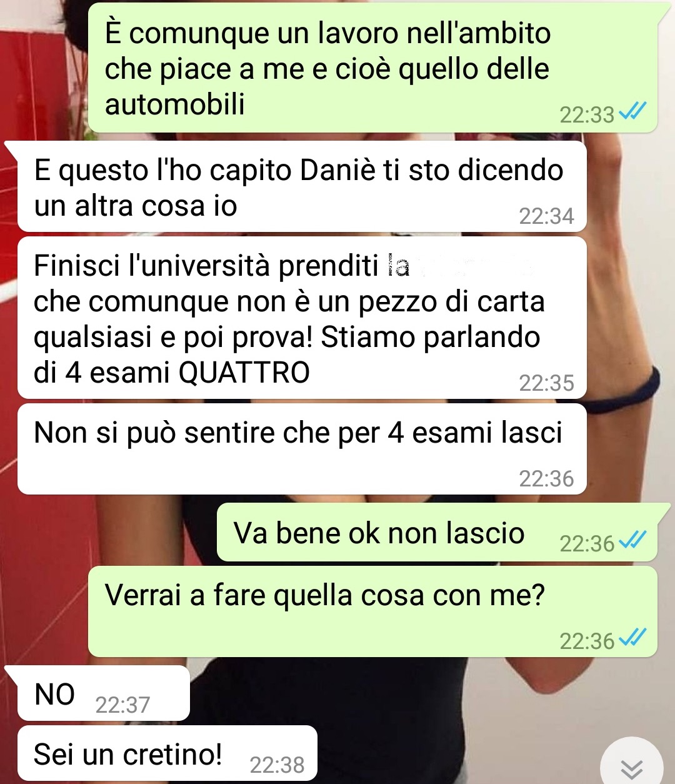Tap message "Verrai a fare quella cosa con me?"
The width and height of the screenshot is (675, 784).
coord(372,611)
